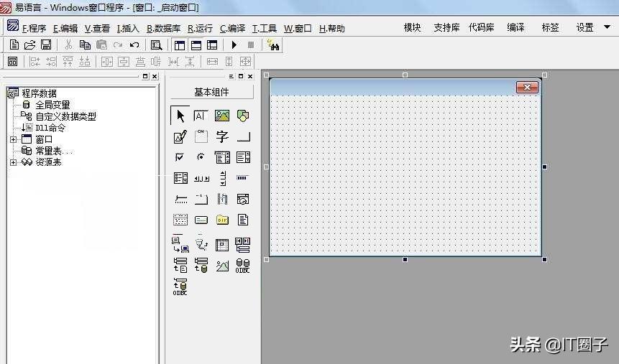The width and height of the screenshot is (619, 364).
Task: Select the edit box component
Action: click(x=201, y=116)
